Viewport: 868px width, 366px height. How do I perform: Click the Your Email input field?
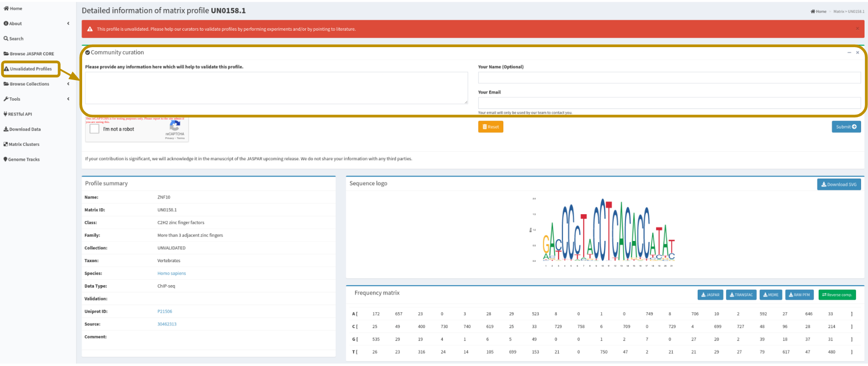pos(669,103)
